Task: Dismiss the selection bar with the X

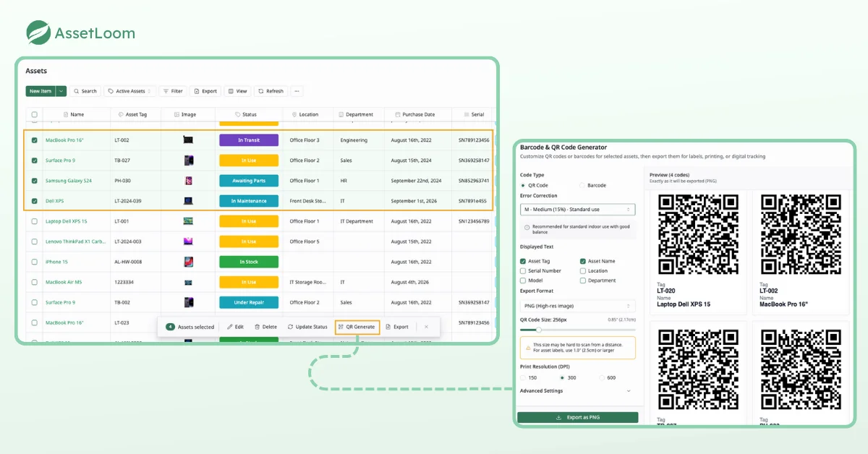Action: pyautogui.click(x=426, y=327)
